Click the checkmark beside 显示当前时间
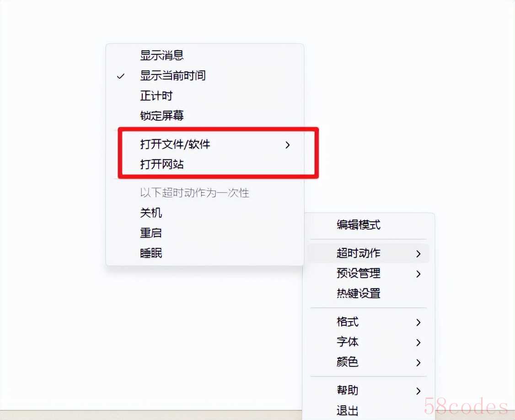The height and width of the screenshot is (420, 515). pos(121,76)
